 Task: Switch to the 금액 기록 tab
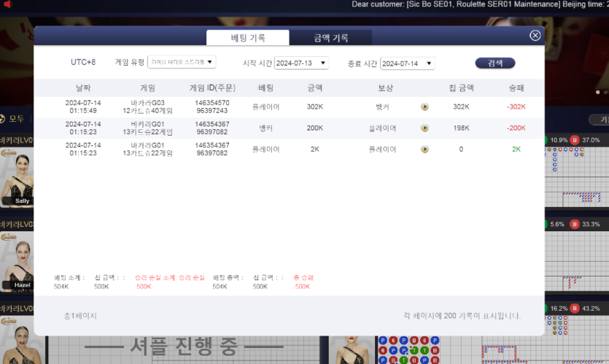(330, 38)
